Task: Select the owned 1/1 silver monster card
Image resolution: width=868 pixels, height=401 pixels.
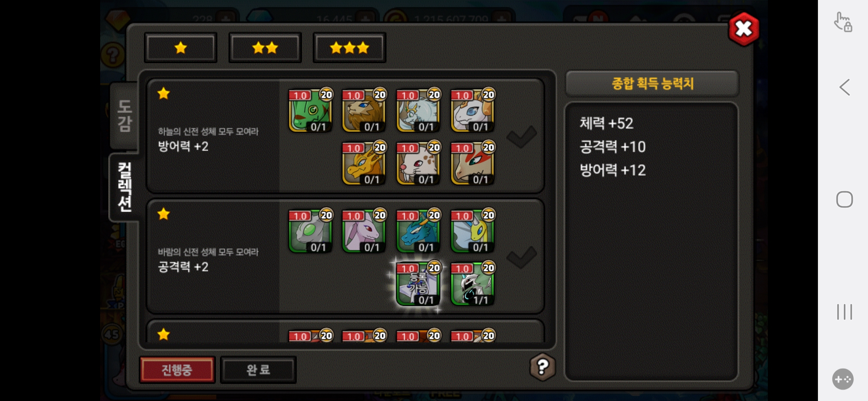Action: [x=473, y=283]
